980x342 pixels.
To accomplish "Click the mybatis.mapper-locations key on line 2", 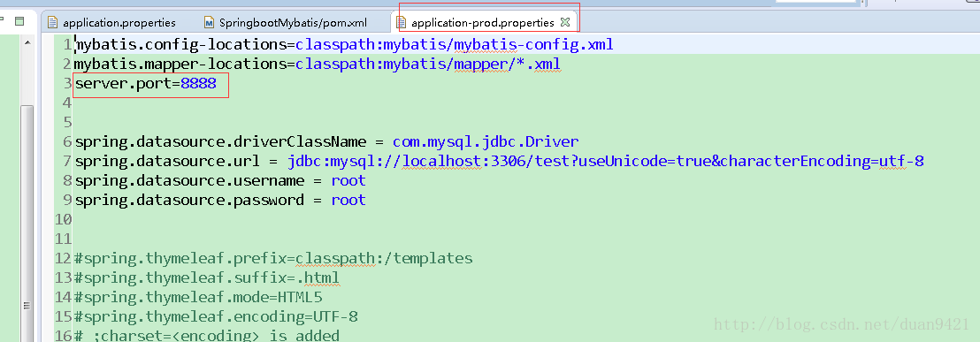I will [x=180, y=65].
